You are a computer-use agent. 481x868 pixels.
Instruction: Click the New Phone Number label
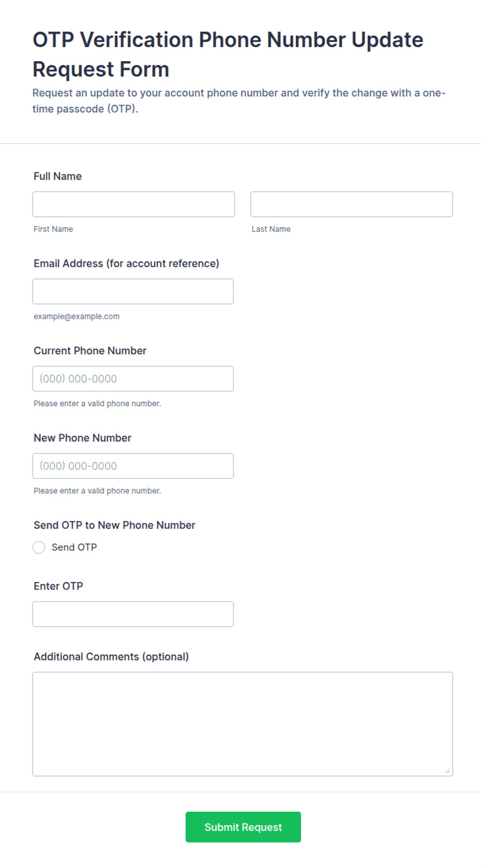(82, 438)
